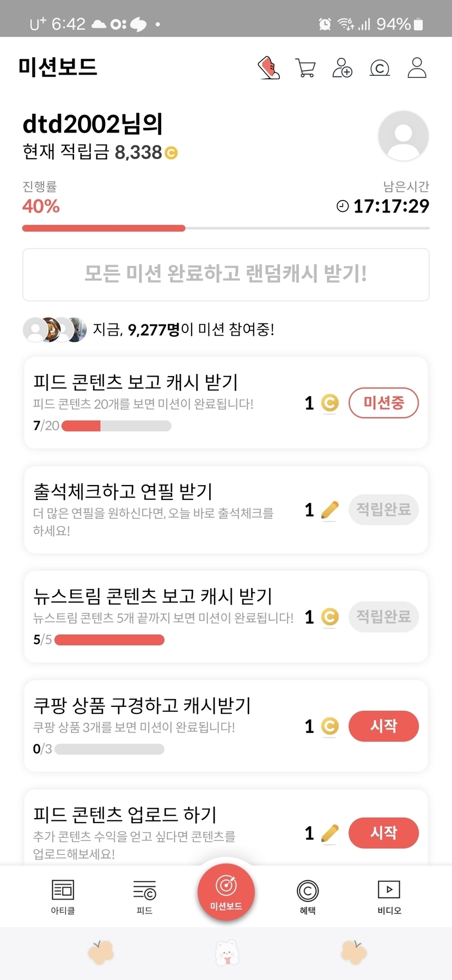
Task: Tap the 미션중 button for feed content
Action: click(383, 403)
